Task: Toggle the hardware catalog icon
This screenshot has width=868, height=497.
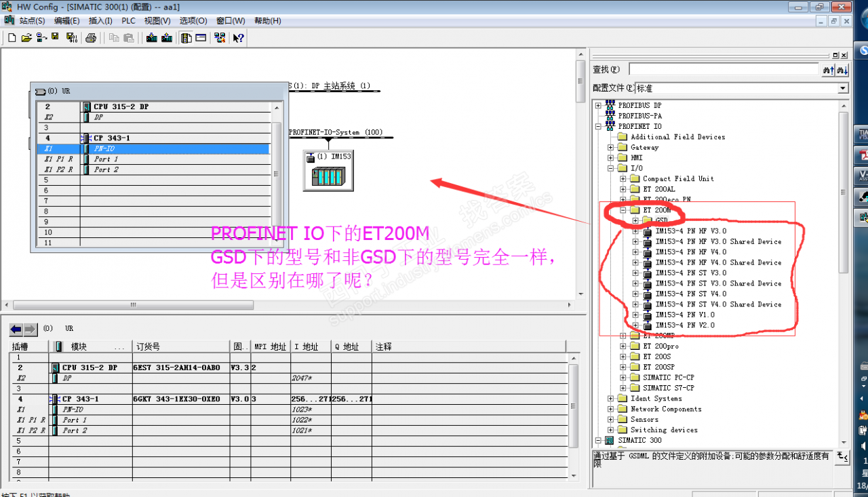Action: 186,38
